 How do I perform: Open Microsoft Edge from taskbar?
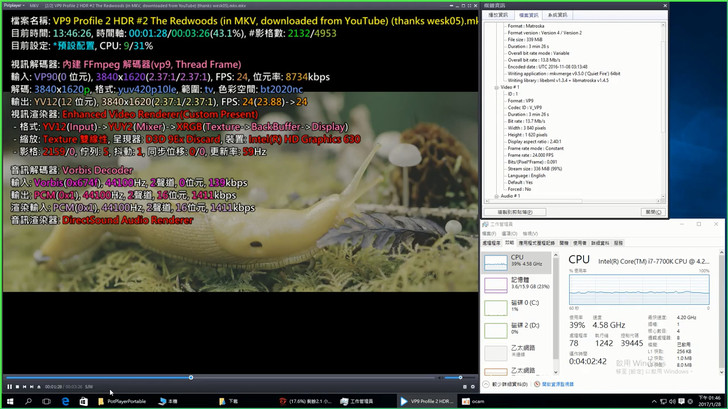tap(66, 401)
